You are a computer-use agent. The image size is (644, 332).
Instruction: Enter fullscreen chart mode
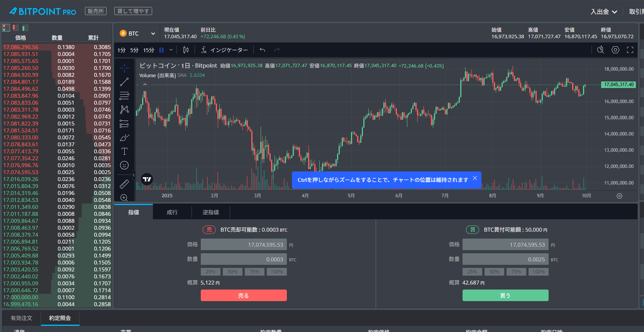[630, 50]
